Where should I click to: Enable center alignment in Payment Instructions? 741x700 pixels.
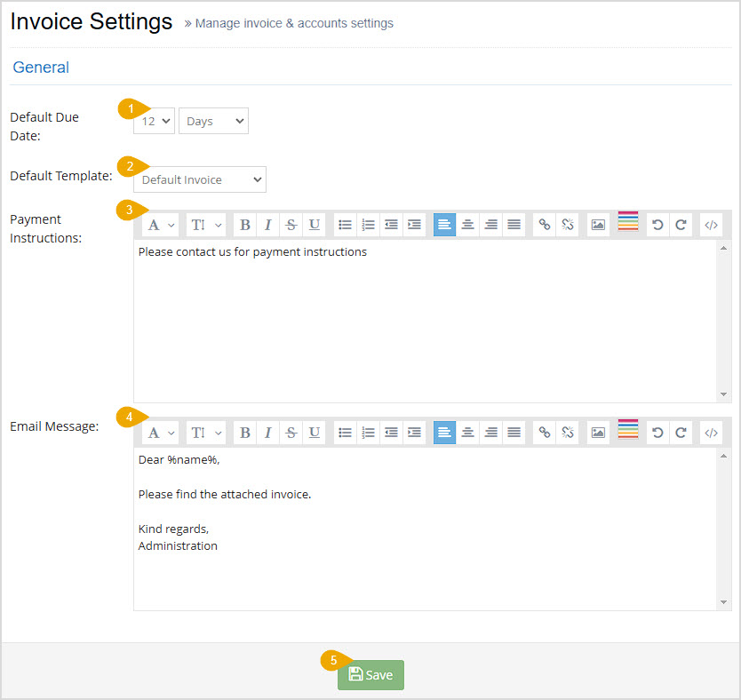pyautogui.click(x=468, y=224)
